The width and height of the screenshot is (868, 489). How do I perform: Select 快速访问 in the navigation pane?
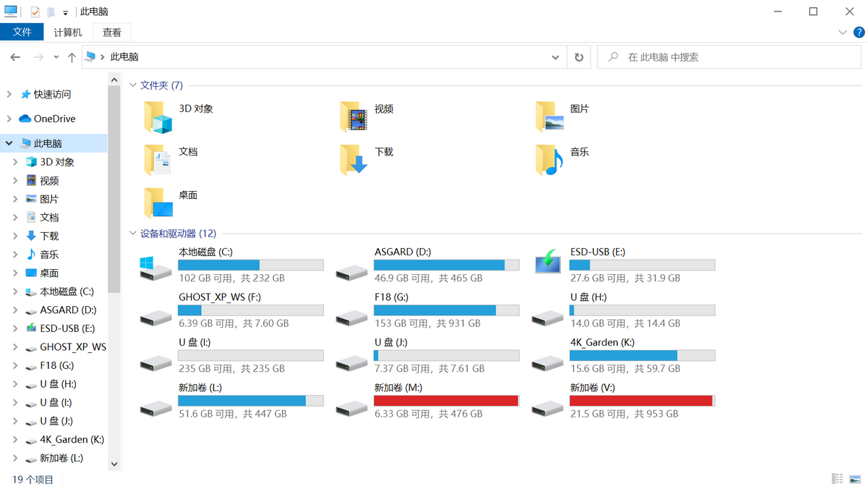[52, 94]
